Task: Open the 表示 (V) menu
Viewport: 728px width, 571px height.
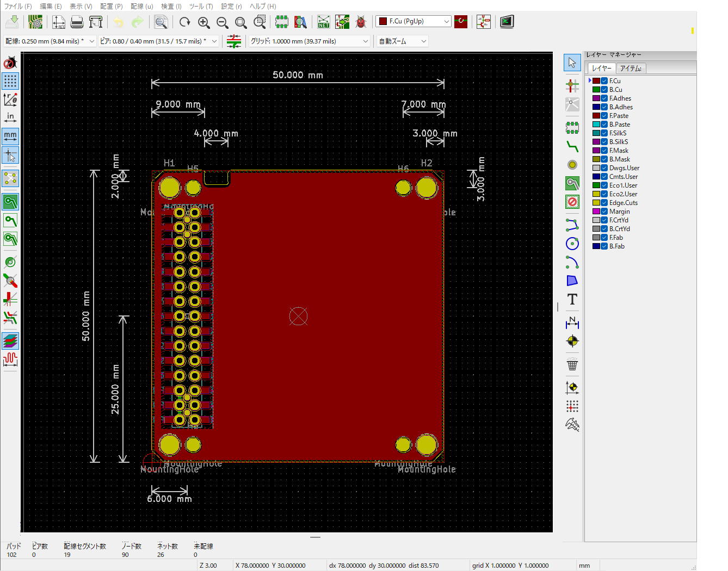Action: pos(81,6)
